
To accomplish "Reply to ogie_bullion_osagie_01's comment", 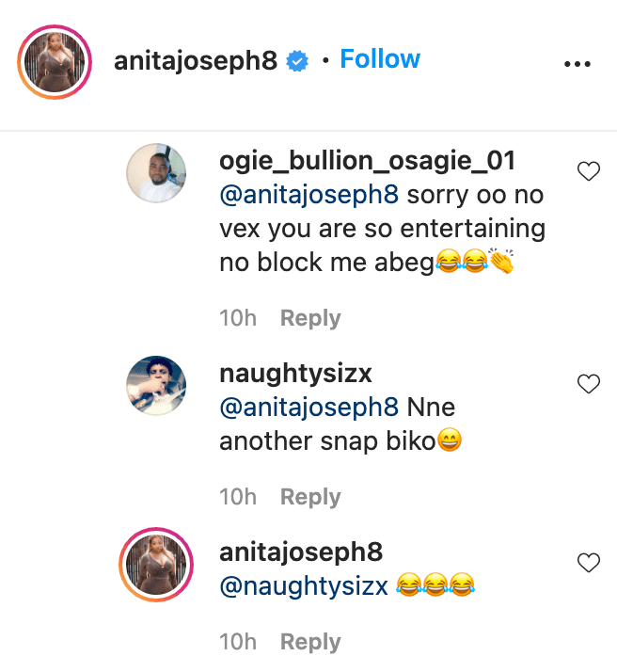I will [309, 318].
